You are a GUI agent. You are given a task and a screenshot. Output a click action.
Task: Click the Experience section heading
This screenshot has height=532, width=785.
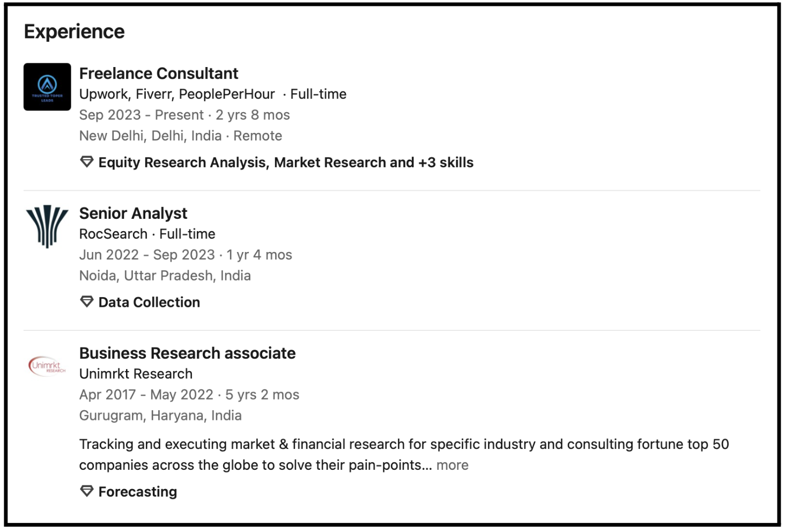click(x=75, y=32)
